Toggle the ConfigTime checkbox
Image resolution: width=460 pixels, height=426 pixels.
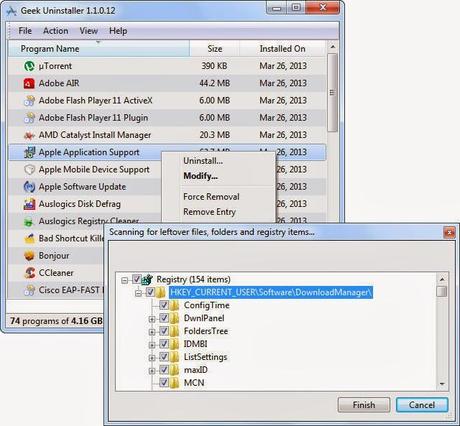(x=164, y=305)
